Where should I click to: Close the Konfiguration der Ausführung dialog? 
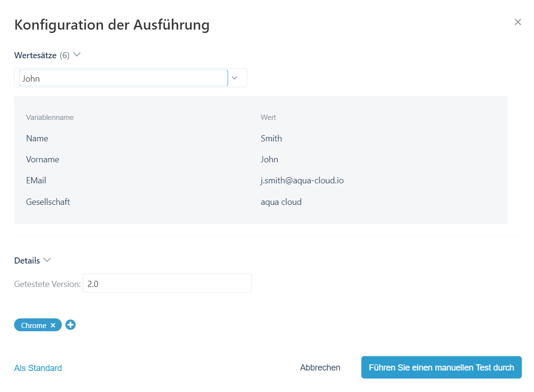click(x=517, y=22)
